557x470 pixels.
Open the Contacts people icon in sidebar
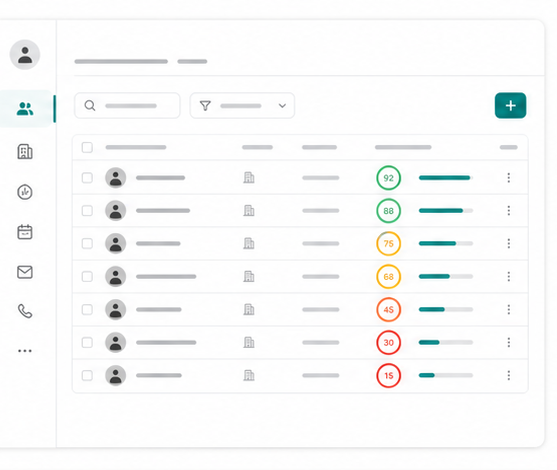click(25, 109)
